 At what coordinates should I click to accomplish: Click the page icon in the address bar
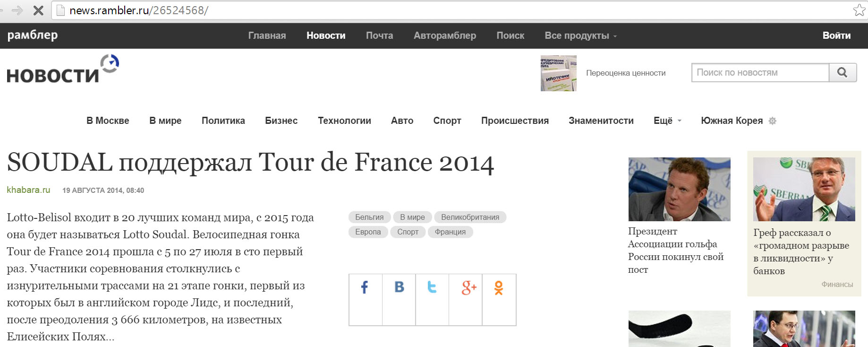pos(60,10)
